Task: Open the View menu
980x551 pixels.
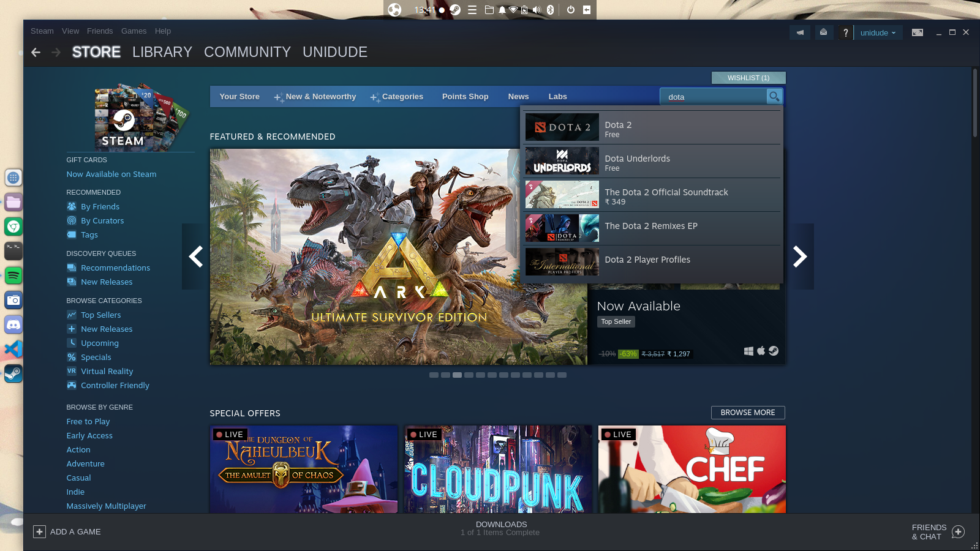Action: pyautogui.click(x=70, y=31)
